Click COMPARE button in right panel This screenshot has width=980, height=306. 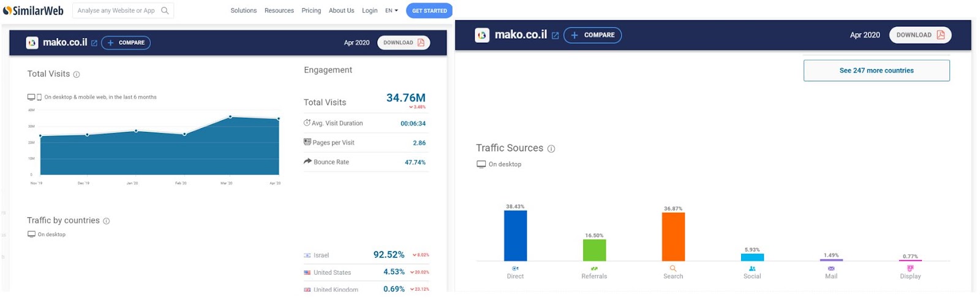[x=592, y=35]
